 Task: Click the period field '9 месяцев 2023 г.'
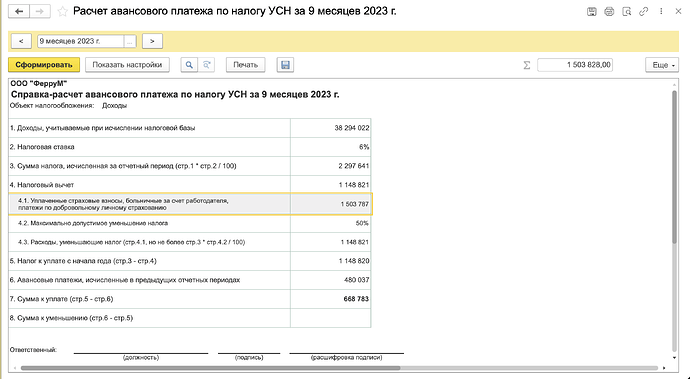[x=80, y=41]
